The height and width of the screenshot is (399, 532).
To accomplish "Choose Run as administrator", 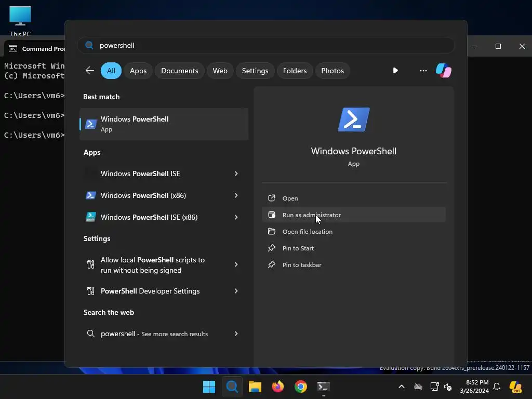I will pos(353,215).
